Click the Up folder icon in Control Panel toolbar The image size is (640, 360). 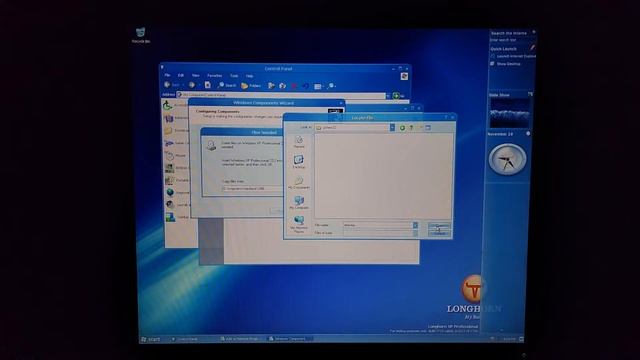[207, 85]
